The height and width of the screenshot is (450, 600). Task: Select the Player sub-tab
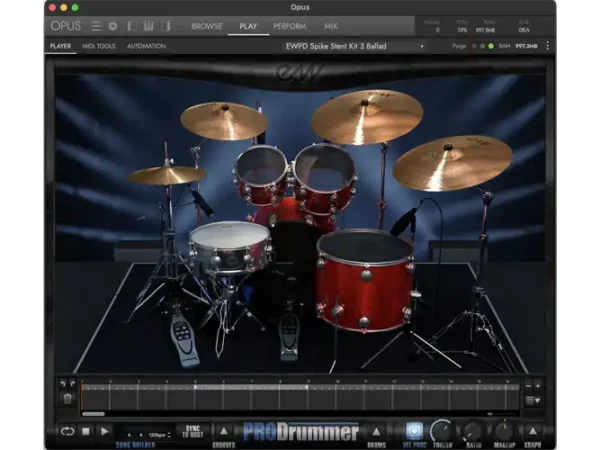60,46
